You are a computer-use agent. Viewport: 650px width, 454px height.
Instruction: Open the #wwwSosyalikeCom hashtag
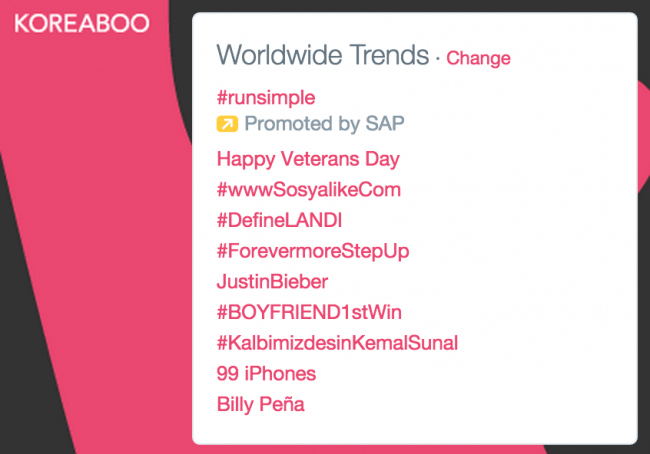[x=309, y=190]
